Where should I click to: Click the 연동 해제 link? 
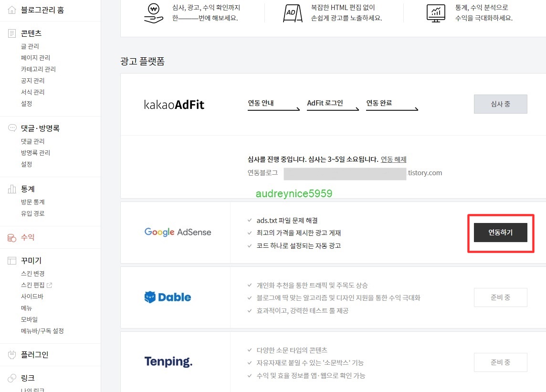pyautogui.click(x=393, y=159)
